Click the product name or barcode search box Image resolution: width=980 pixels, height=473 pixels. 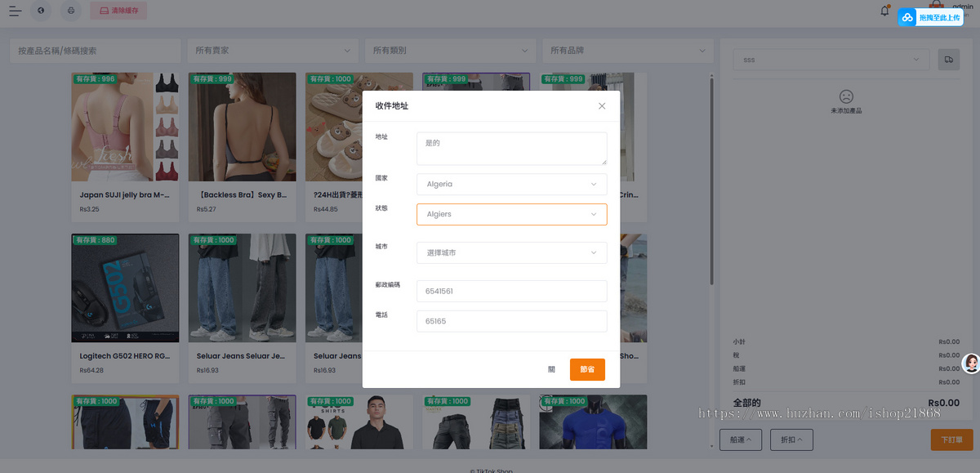pos(95,51)
